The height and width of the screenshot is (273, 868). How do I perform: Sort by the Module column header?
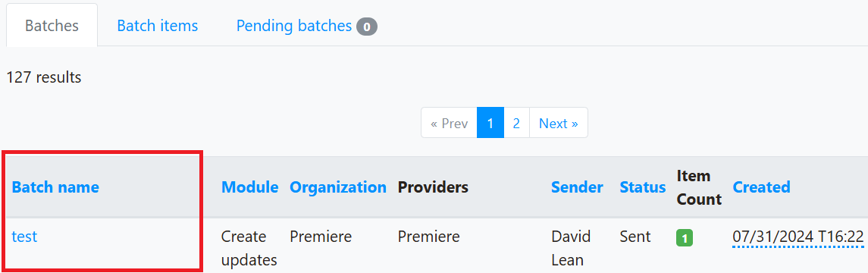coord(249,187)
